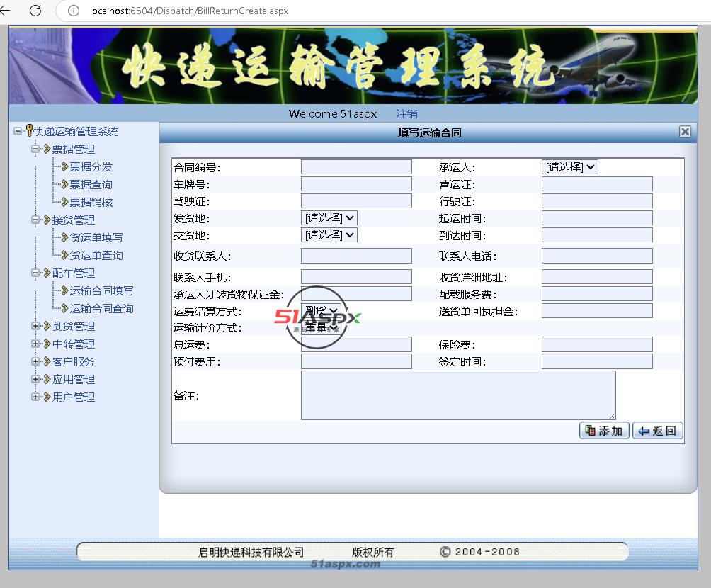Click arrow icon next to 运输合同查询

tap(64, 308)
